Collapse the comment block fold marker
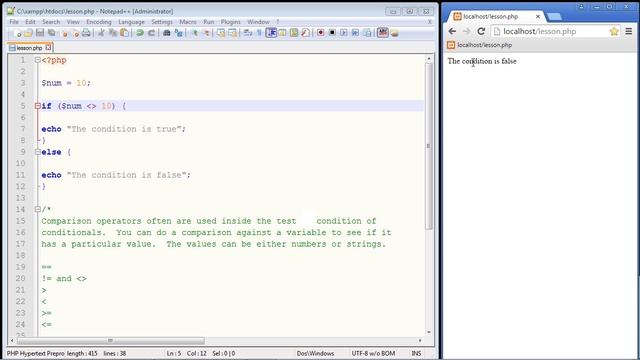Viewport: 640px width, 360px height. (x=38, y=209)
